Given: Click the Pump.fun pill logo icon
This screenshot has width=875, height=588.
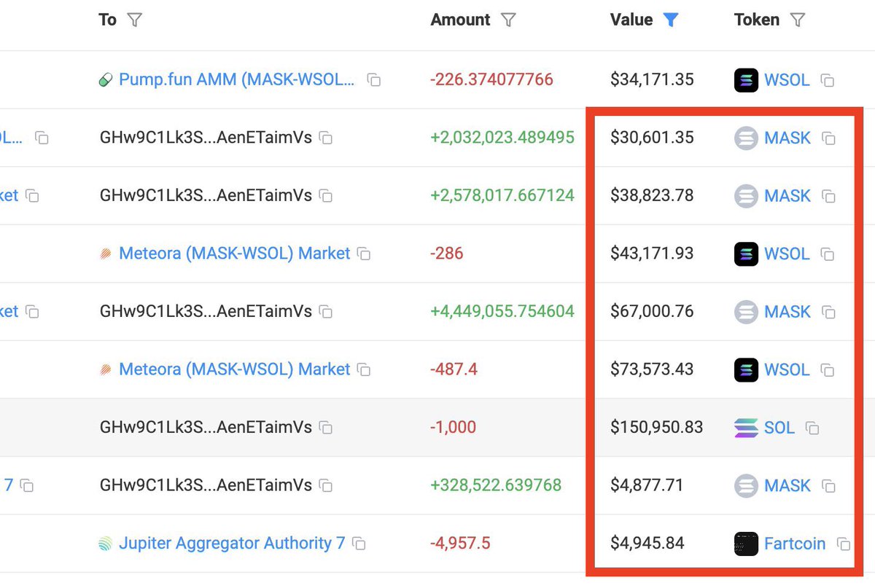Looking at the screenshot, I should coord(106,80).
